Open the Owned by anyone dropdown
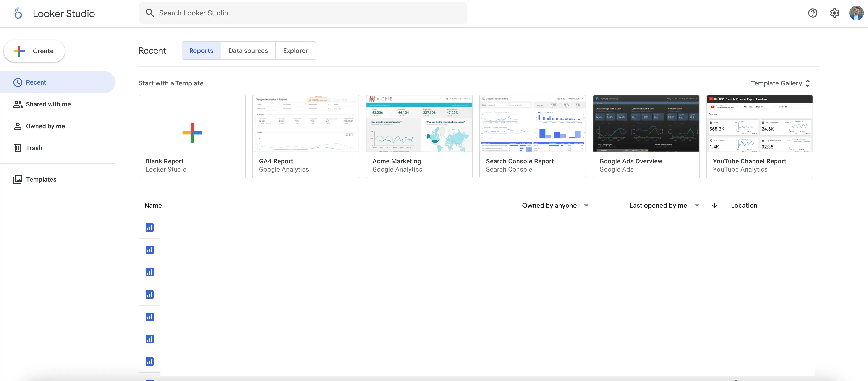The width and height of the screenshot is (868, 381). click(x=554, y=205)
